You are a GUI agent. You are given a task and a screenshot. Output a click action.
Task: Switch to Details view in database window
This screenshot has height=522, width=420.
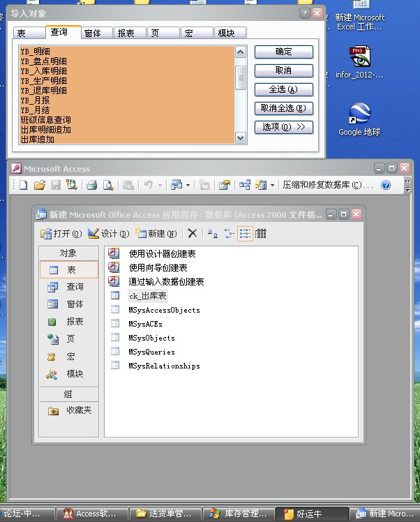[x=261, y=233]
